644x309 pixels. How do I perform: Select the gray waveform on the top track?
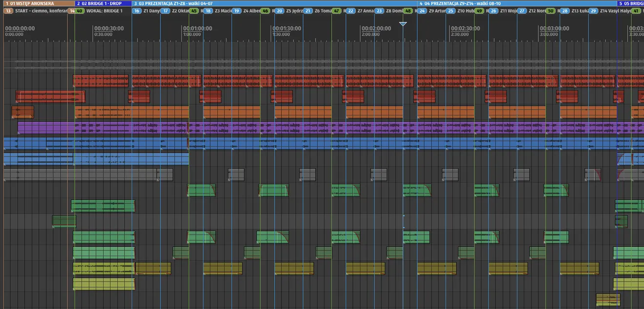click(x=323, y=64)
